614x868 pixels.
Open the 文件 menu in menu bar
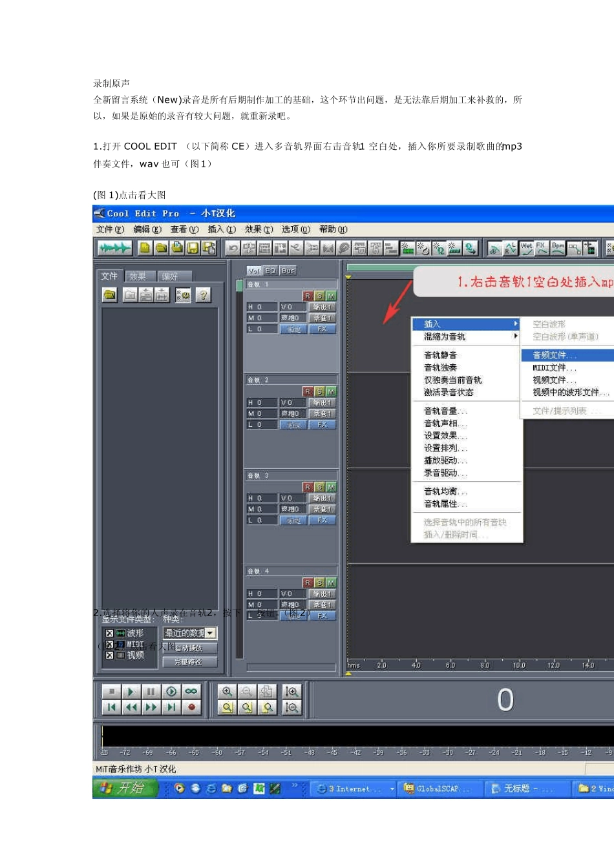pyautogui.click(x=111, y=229)
